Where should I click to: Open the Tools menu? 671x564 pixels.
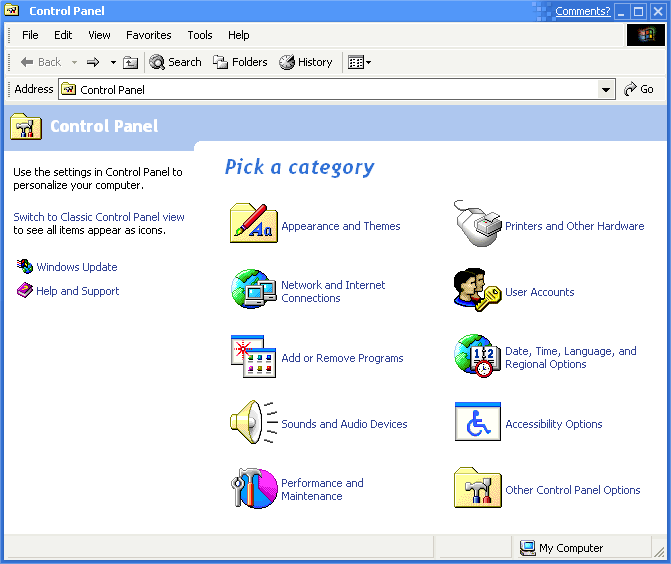(200, 35)
